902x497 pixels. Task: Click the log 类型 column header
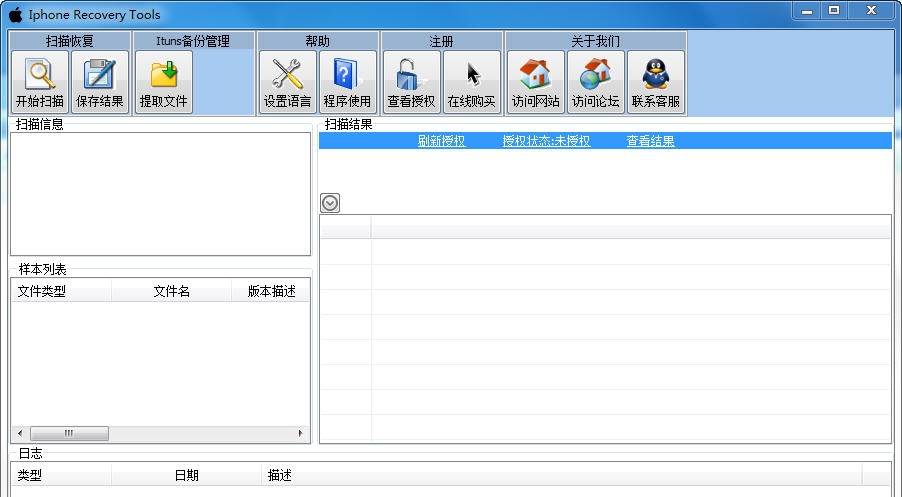61,475
